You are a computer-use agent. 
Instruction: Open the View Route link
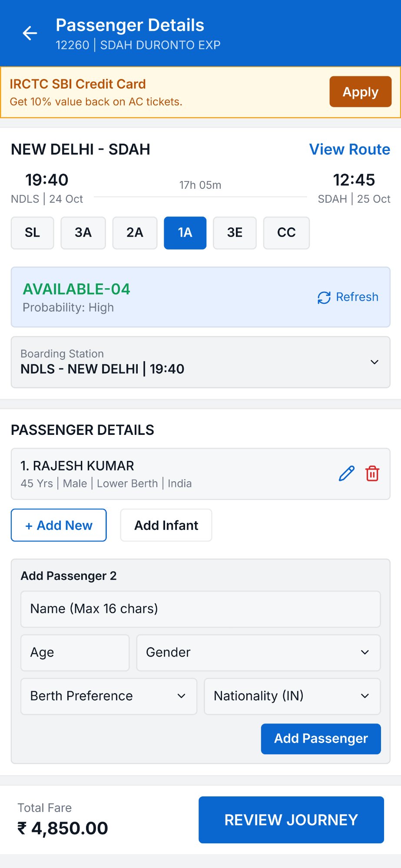(349, 149)
